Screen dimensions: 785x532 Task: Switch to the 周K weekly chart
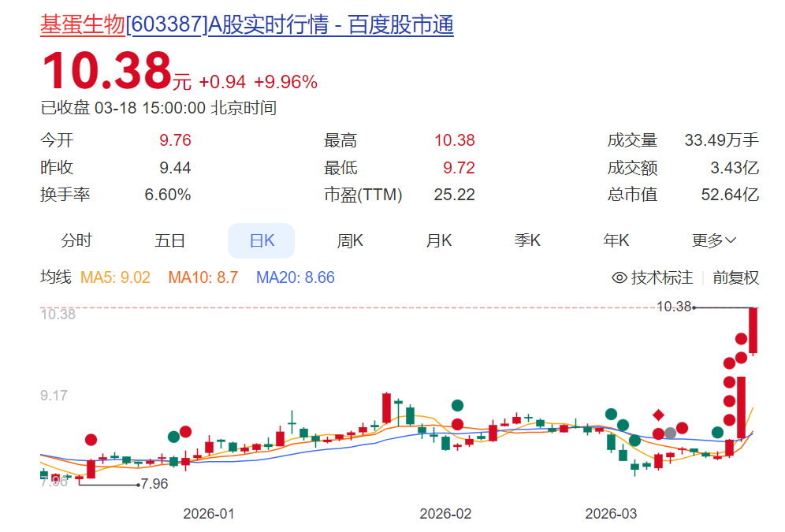pyautogui.click(x=349, y=240)
